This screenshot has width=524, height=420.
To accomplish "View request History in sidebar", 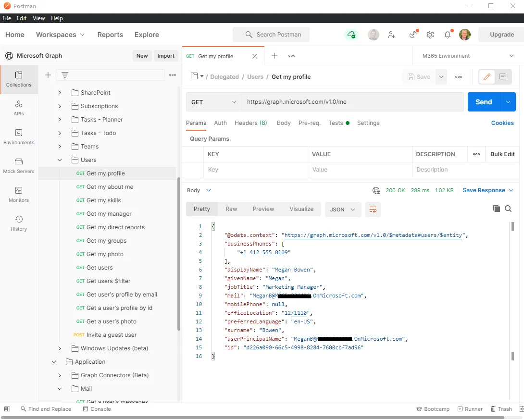I will [19, 223].
